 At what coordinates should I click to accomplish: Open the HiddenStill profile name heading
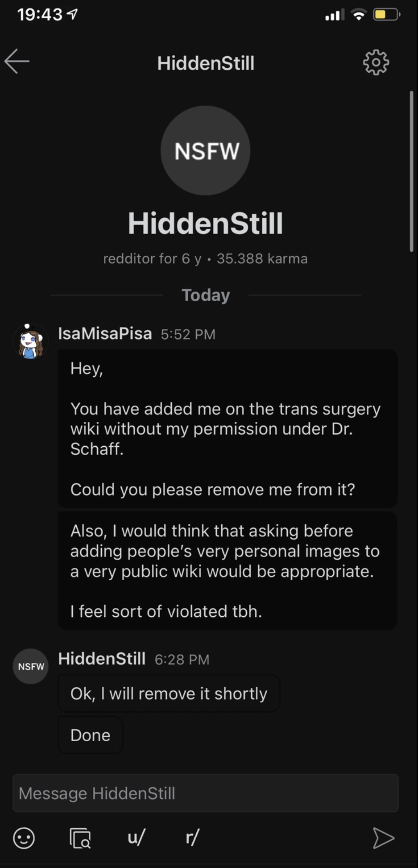click(x=206, y=223)
